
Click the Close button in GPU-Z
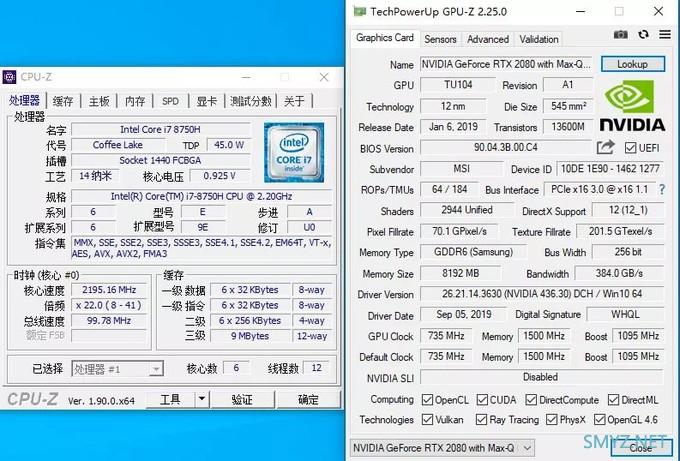click(x=641, y=448)
